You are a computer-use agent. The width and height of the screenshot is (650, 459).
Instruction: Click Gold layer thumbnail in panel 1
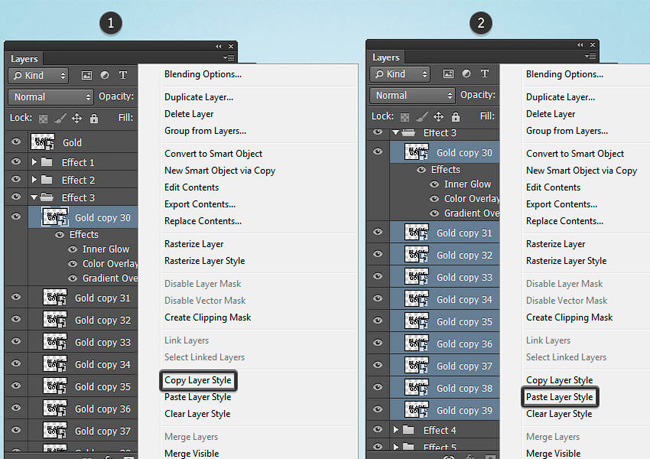click(x=42, y=142)
